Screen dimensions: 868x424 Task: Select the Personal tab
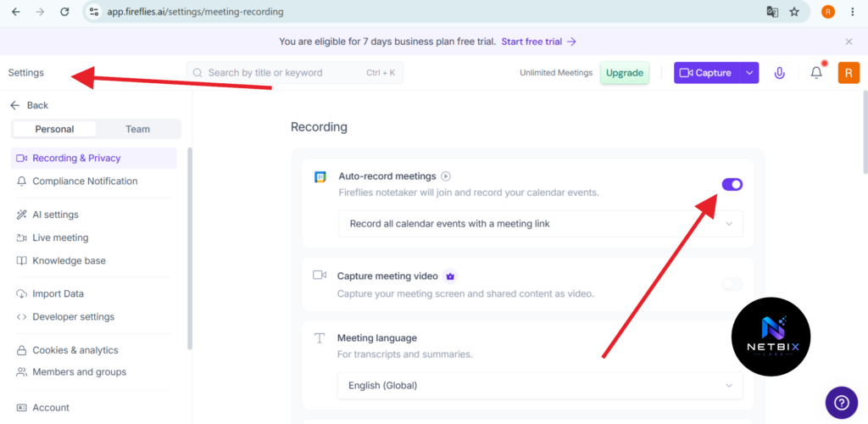(54, 129)
